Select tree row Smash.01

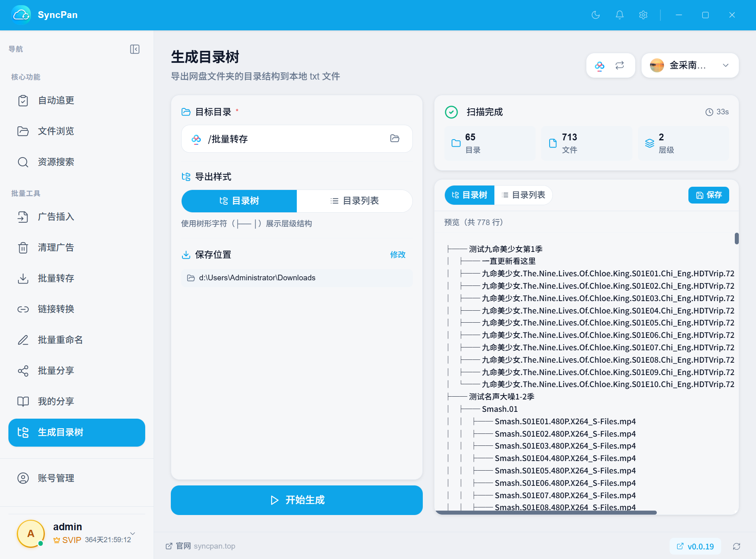tap(500, 409)
